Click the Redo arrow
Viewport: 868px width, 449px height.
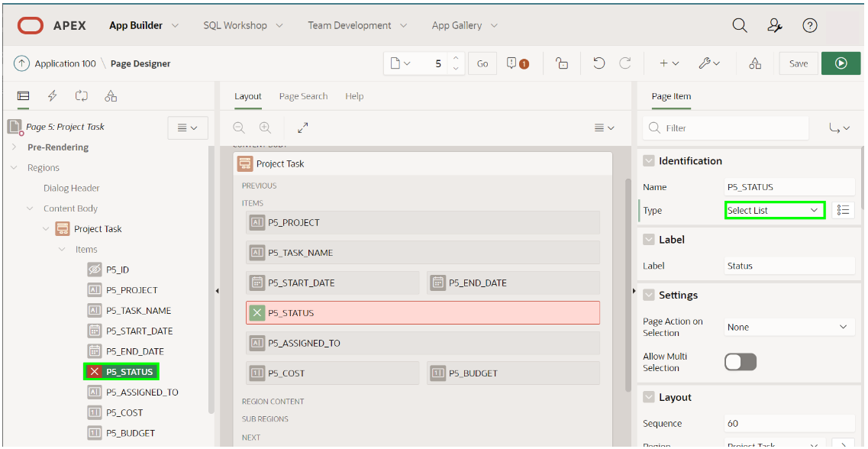tap(625, 63)
